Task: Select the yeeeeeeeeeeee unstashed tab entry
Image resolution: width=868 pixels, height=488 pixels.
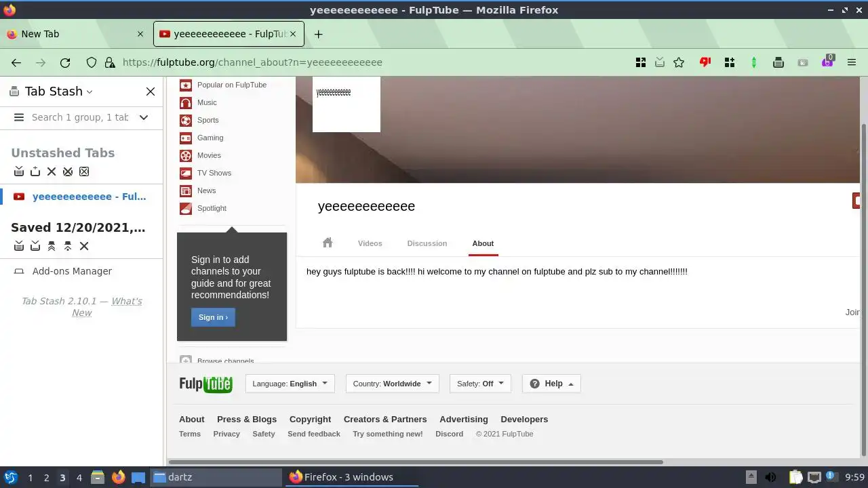Action: 81,197
